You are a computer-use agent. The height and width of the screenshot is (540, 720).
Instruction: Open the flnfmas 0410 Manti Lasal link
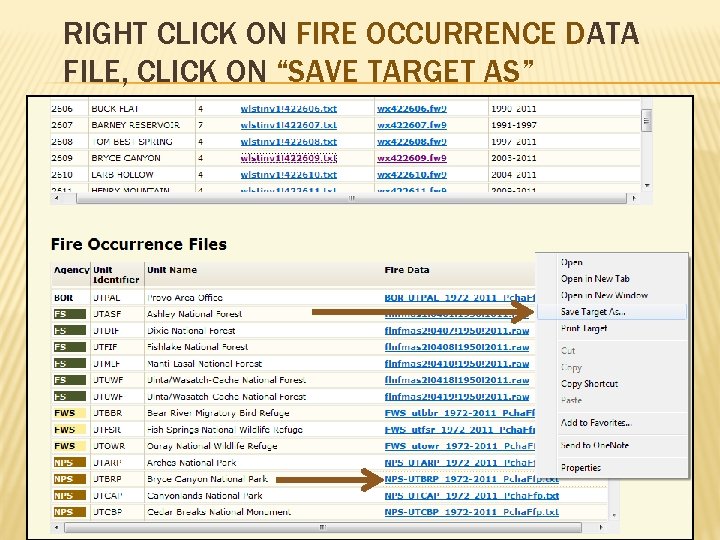click(x=457, y=363)
